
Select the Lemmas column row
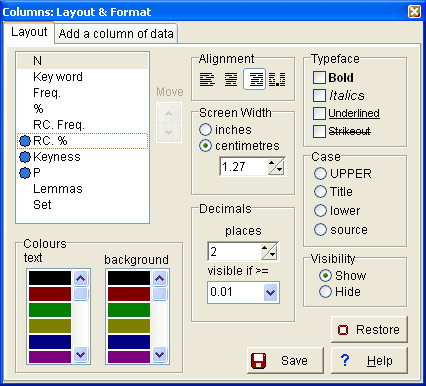[x=82, y=189]
